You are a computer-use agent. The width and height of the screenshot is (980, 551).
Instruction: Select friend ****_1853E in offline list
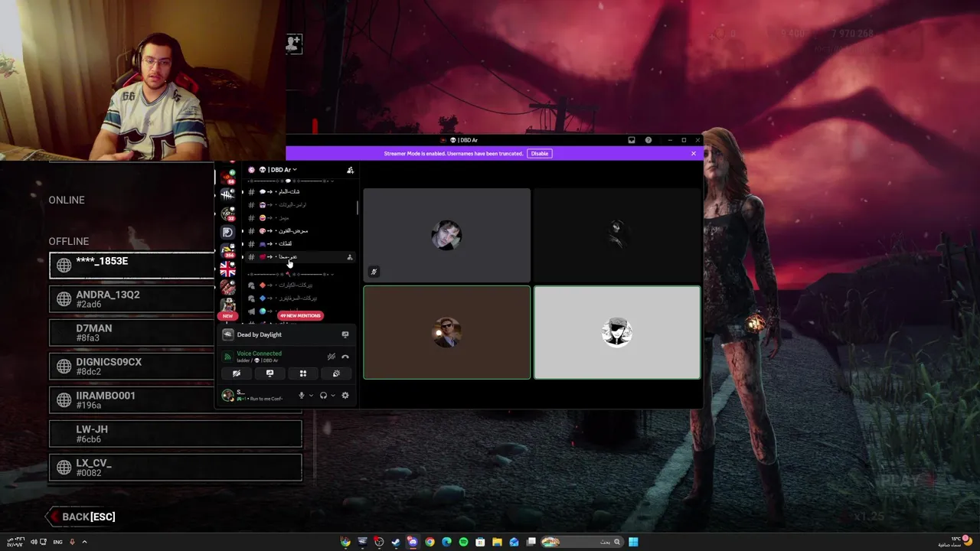(x=132, y=266)
